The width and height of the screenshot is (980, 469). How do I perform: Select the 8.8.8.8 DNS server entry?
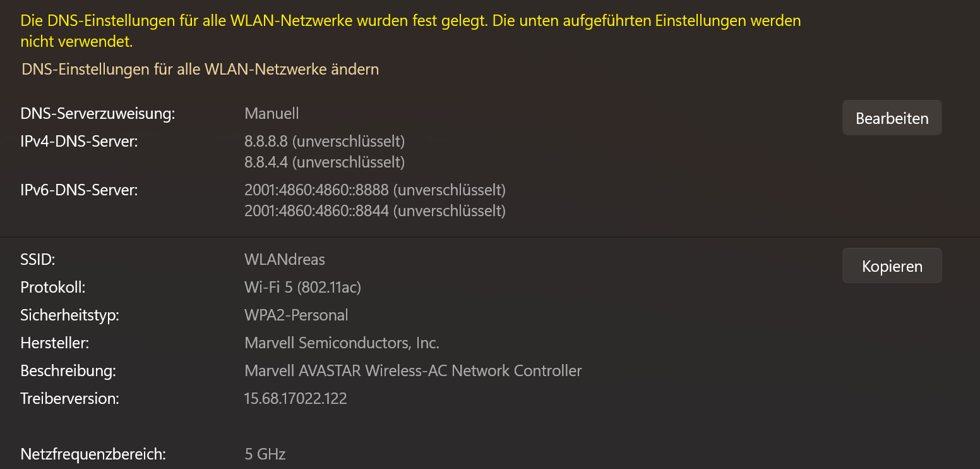[325, 140]
